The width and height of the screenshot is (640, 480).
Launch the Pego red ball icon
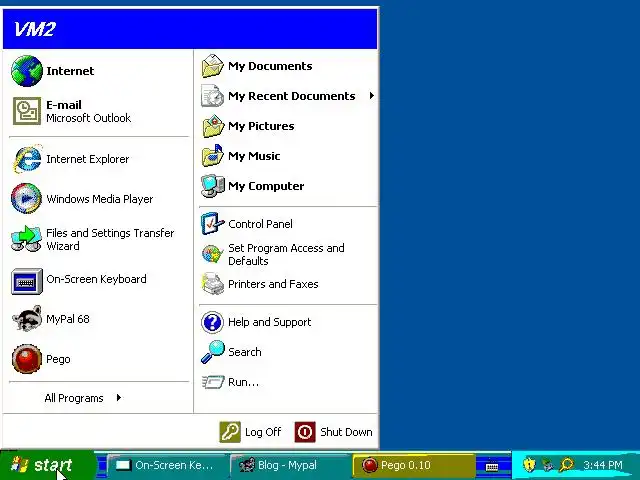27,359
